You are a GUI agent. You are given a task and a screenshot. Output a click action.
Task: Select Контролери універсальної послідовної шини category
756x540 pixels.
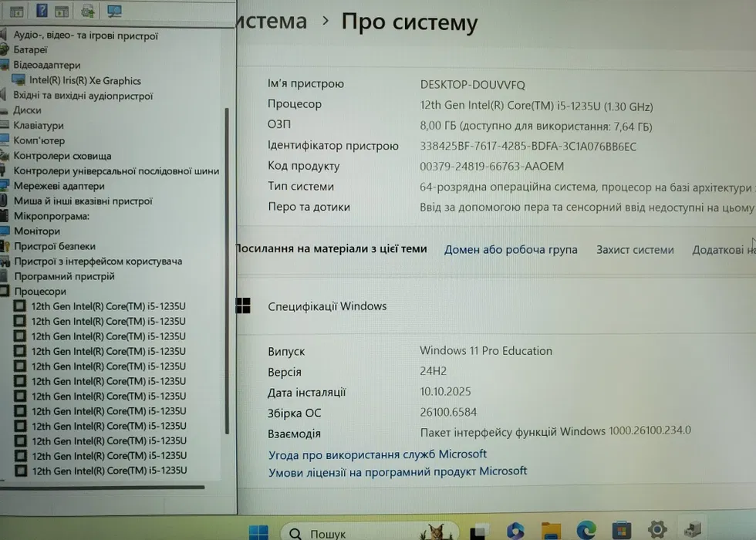coord(116,170)
